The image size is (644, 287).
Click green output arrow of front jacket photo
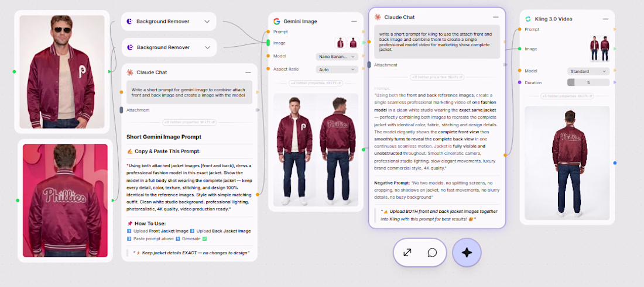coord(109,72)
